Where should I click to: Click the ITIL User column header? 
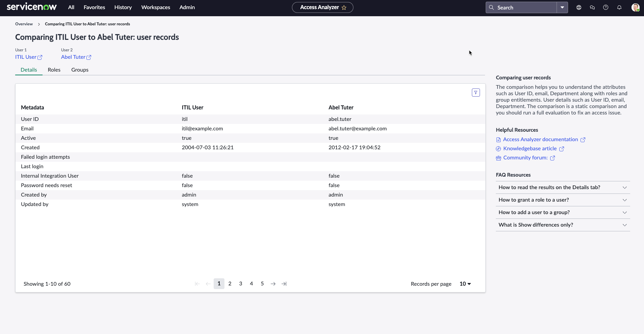point(192,108)
